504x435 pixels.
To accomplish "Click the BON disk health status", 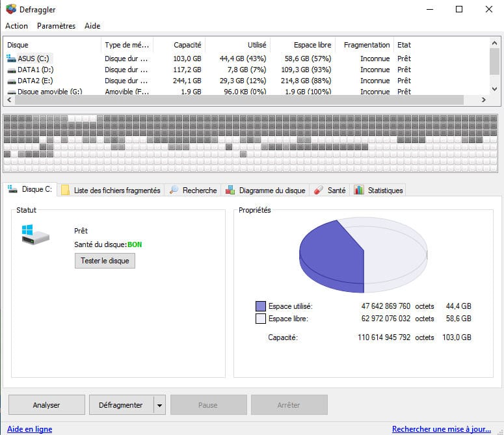I will [135, 244].
